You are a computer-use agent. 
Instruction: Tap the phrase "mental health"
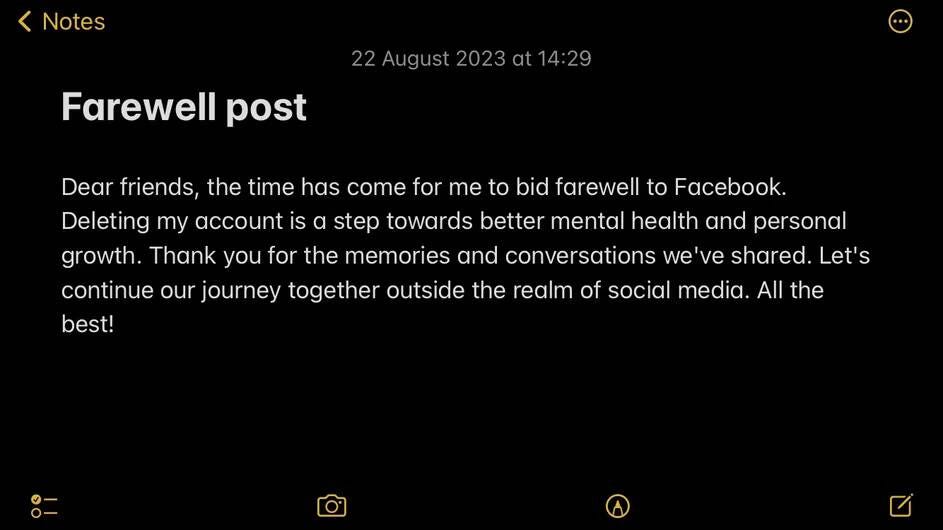tap(630, 221)
